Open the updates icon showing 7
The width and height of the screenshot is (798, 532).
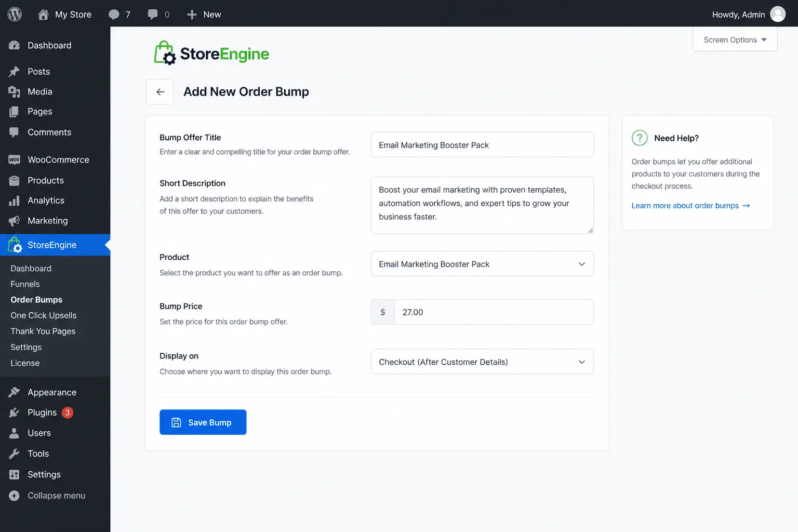click(x=114, y=15)
